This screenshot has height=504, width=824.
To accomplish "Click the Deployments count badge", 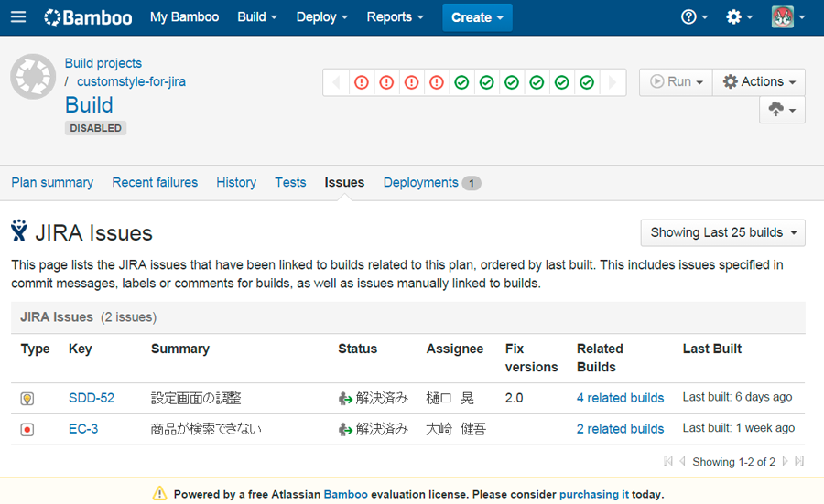I will [472, 183].
